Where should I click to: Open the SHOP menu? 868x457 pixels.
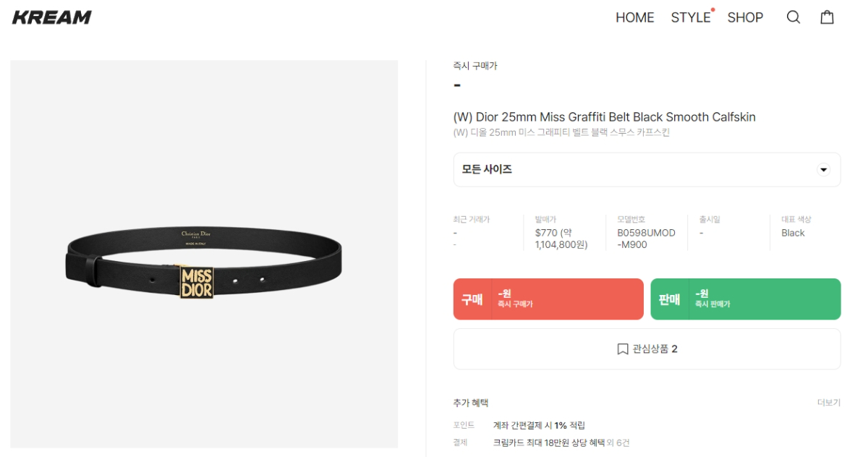tap(745, 17)
